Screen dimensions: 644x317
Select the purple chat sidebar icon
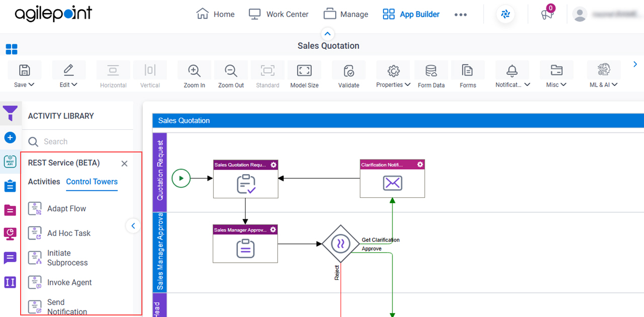click(x=10, y=258)
